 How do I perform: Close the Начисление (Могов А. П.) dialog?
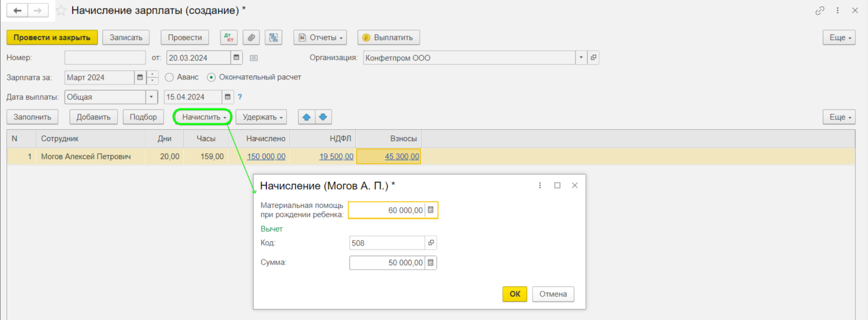coord(575,186)
